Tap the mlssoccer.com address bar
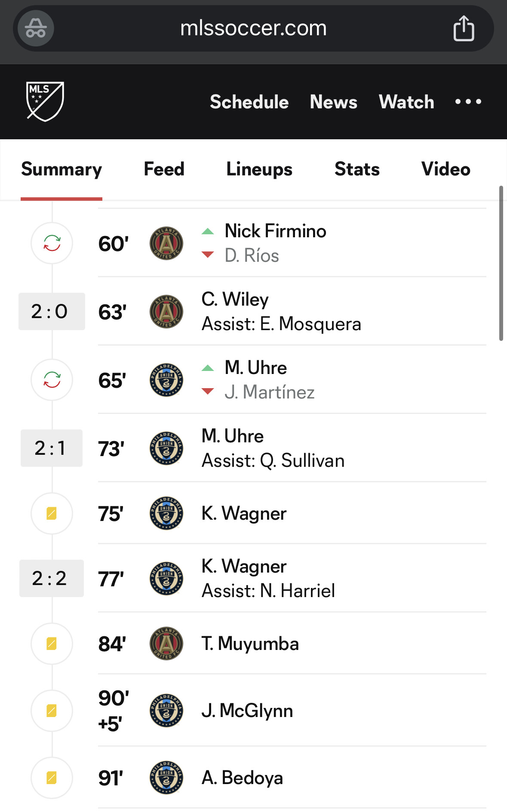This screenshot has width=507, height=812. 253,28
